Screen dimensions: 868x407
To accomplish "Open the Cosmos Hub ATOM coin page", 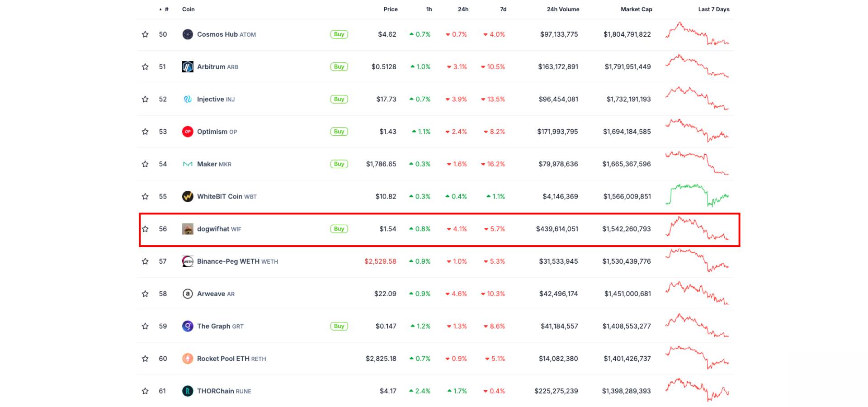I will coord(226,34).
